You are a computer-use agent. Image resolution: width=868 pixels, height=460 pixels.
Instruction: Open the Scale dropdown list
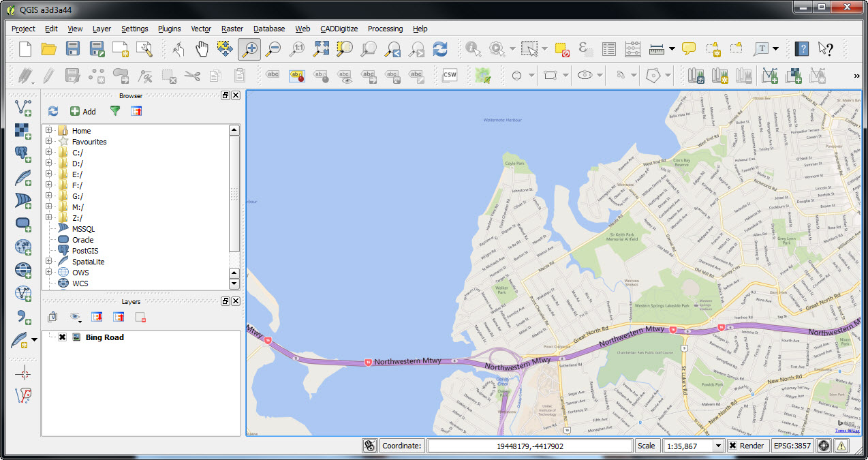point(717,446)
